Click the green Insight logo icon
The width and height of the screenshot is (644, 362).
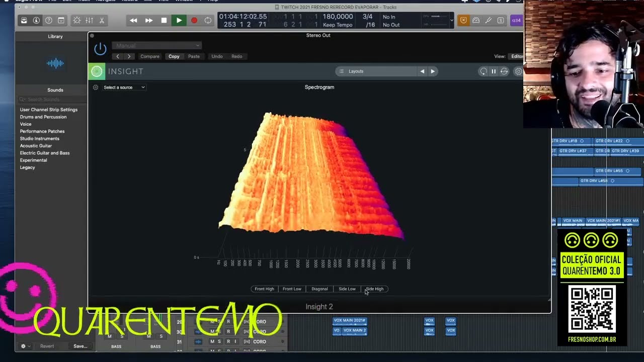(x=97, y=71)
